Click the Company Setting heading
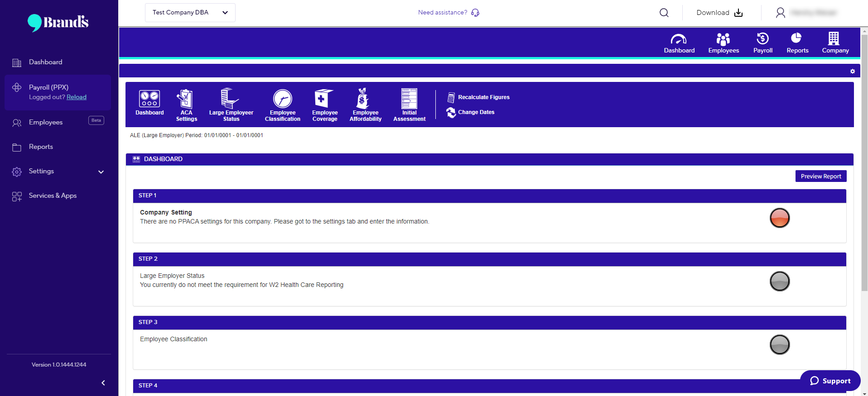This screenshot has height=396, width=868. click(x=166, y=212)
